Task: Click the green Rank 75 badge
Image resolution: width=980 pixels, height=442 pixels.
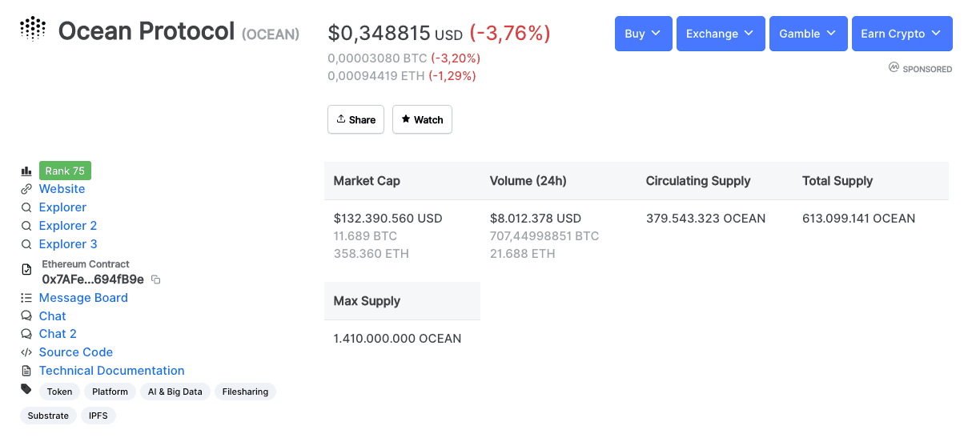Action: click(65, 171)
